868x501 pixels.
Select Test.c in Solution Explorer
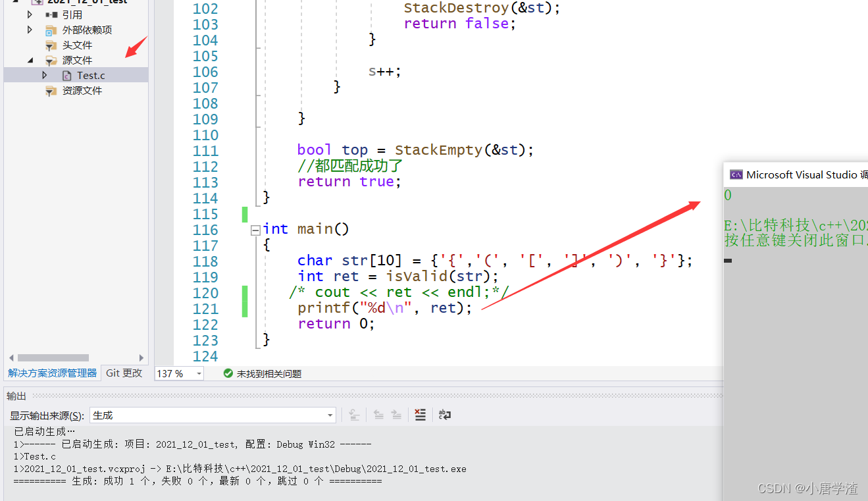[91, 76]
